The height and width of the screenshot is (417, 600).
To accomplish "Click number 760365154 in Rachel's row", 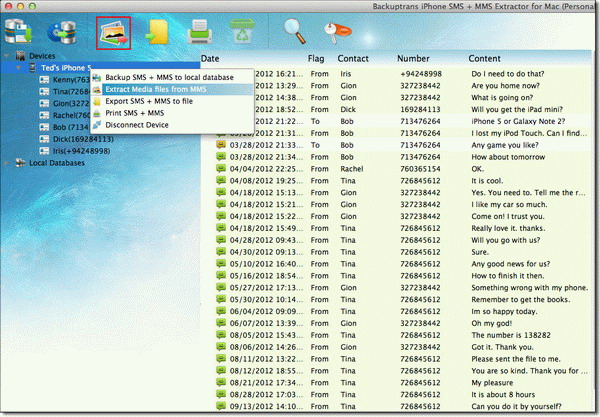I will click(420, 169).
